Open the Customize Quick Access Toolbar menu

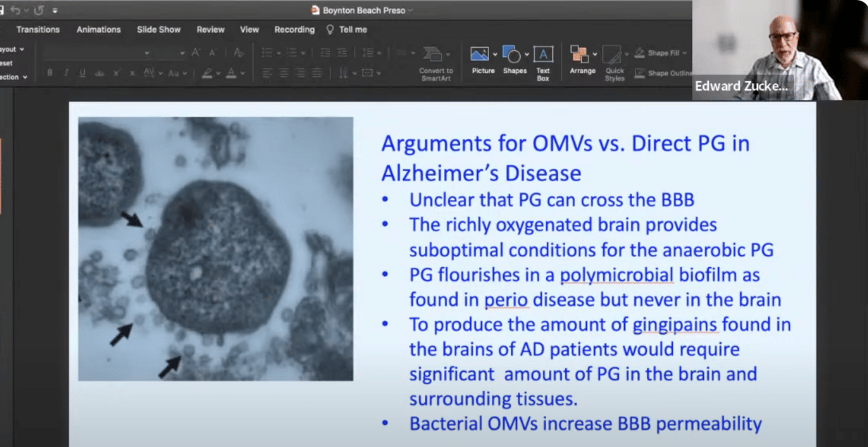[54, 10]
